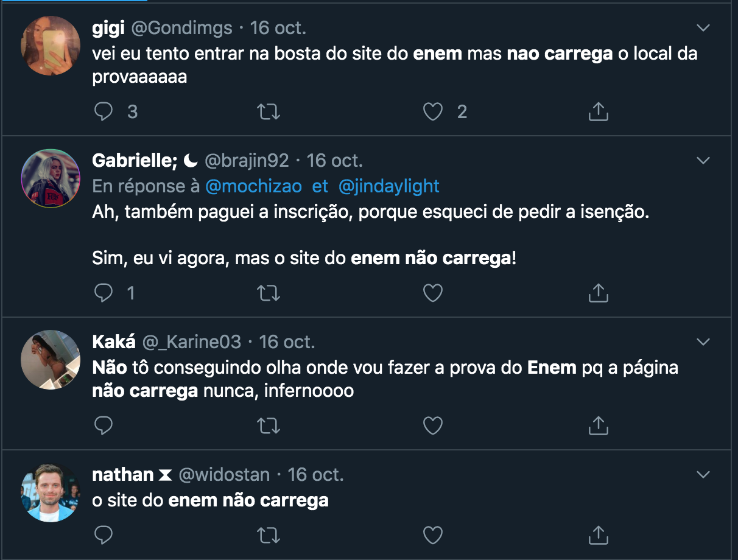Reply to Kaká's tweet
The width and height of the screenshot is (738, 560).
click(105, 425)
